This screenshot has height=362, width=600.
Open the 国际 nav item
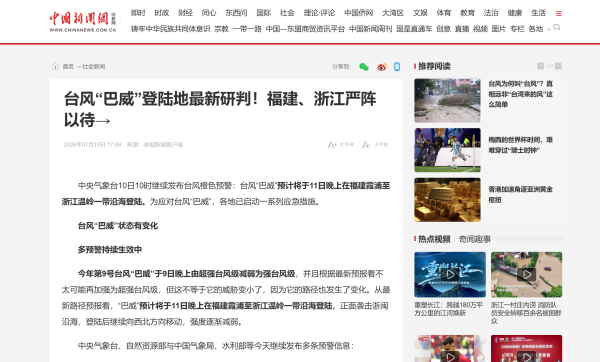[264, 13]
